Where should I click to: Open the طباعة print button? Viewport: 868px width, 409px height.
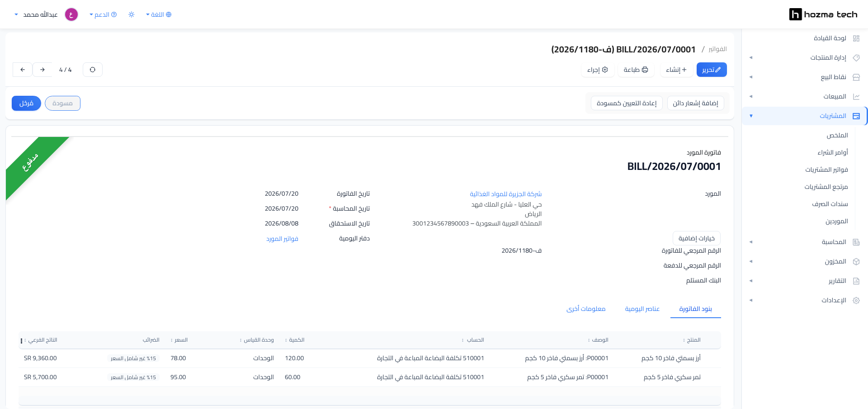636,70
